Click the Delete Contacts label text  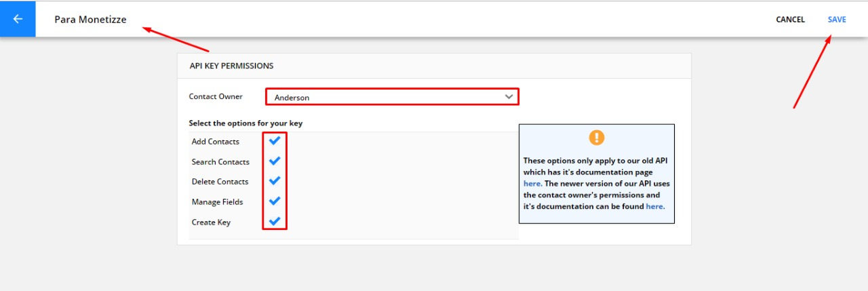pyautogui.click(x=220, y=182)
